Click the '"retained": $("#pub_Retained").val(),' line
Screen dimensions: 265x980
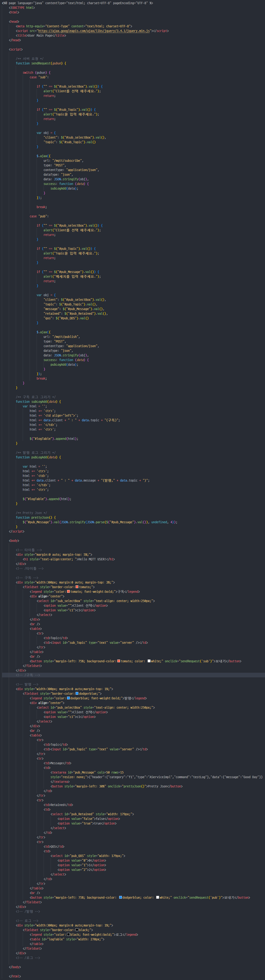point(76,314)
